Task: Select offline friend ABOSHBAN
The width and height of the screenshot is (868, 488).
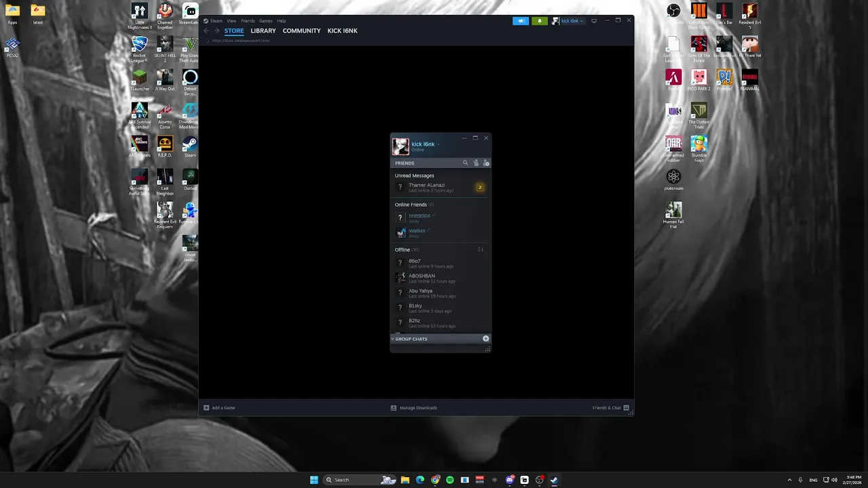Action: [x=440, y=278]
